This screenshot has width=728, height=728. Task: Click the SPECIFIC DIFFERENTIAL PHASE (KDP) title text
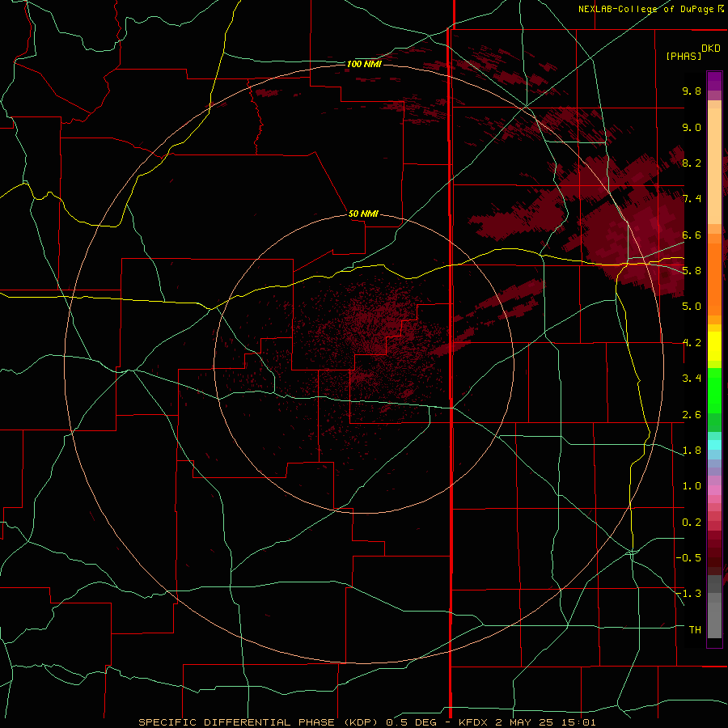click(258, 722)
